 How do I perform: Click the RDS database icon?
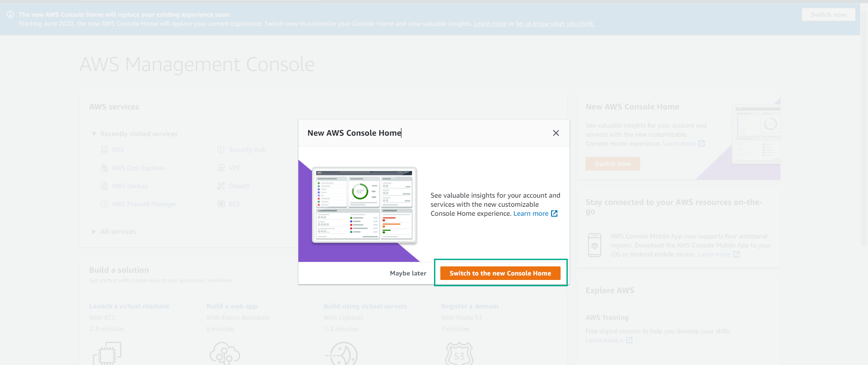[x=104, y=150]
